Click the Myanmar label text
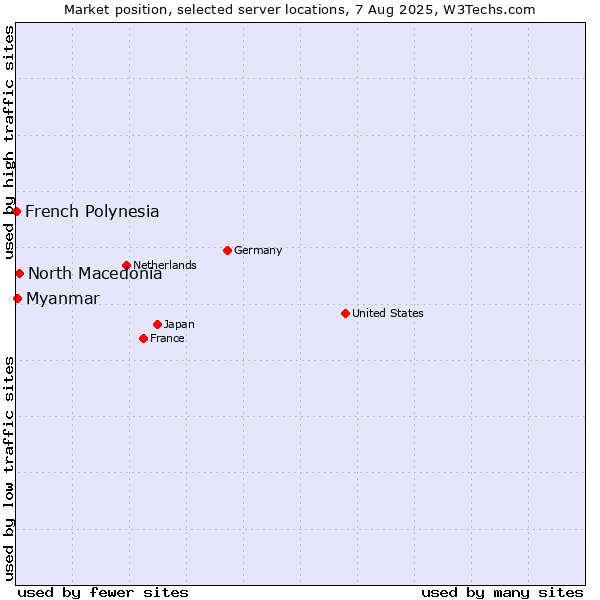The image size is (600, 600). (x=63, y=299)
